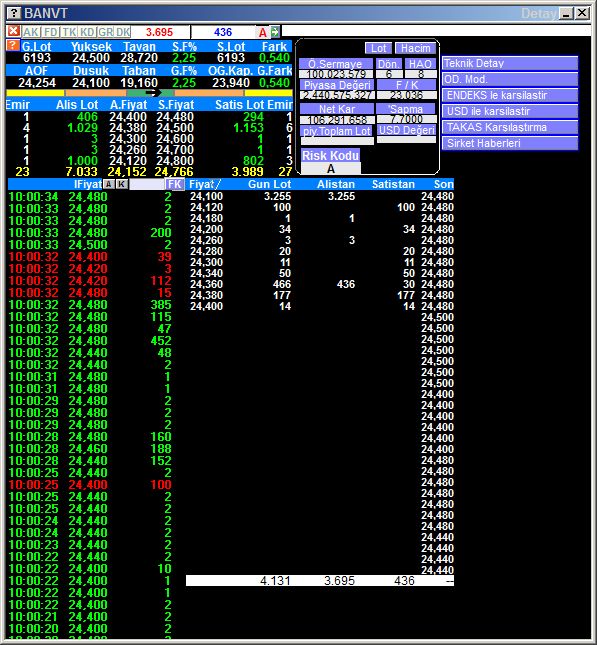This screenshot has height=645, width=597.
Task: Click ENDEKS ile karsilastir button
Action: pyautogui.click(x=510, y=95)
